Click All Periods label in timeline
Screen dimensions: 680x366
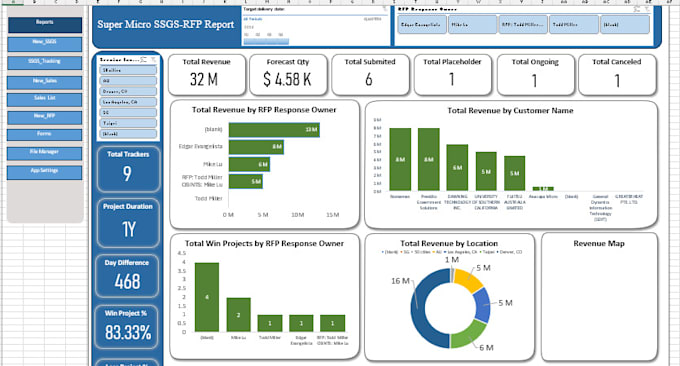[252, 19]
